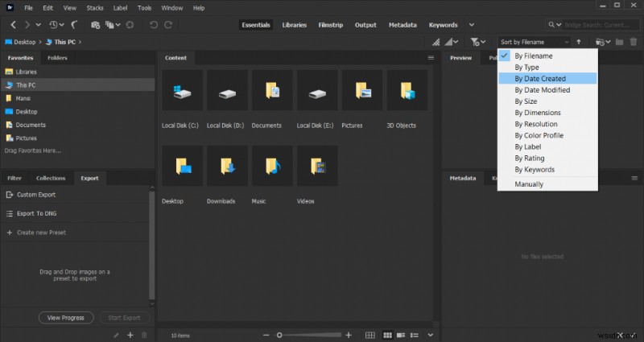Open the recent files clock icon
The height and width of the screenshot is (342, 644).
53,25
